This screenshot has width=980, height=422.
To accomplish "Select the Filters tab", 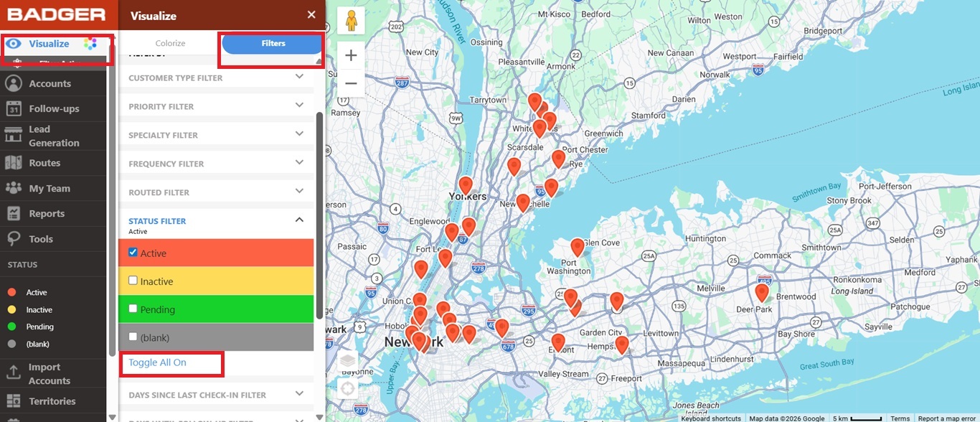I will [x=273, y=44].
